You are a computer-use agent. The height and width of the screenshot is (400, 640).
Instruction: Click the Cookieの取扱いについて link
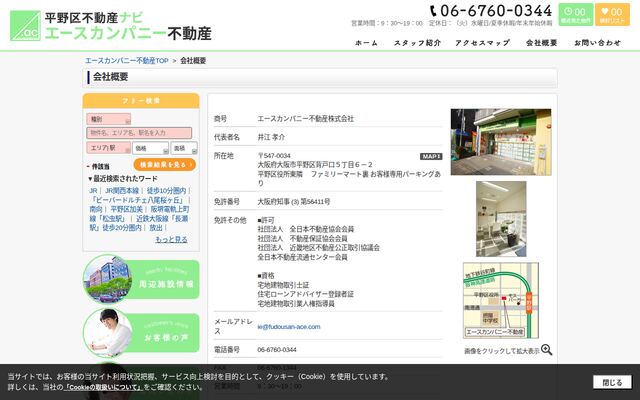click(x=103, y=387)
